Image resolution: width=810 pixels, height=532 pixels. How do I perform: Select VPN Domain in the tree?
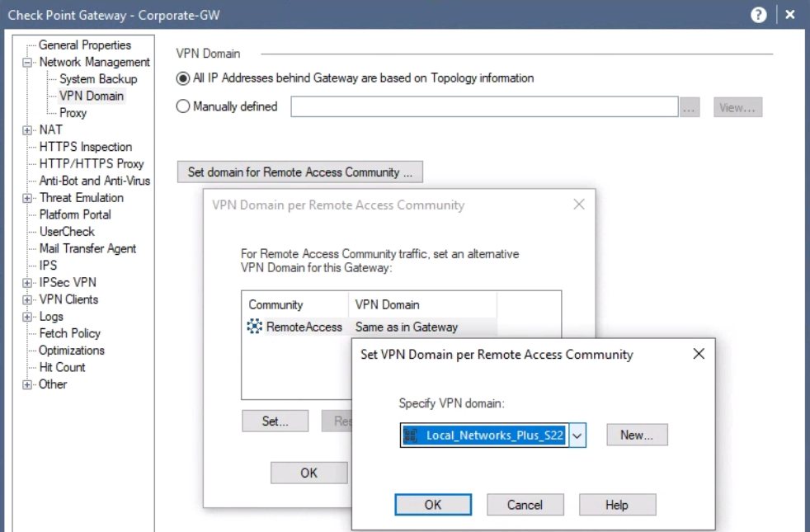(92, 96)
